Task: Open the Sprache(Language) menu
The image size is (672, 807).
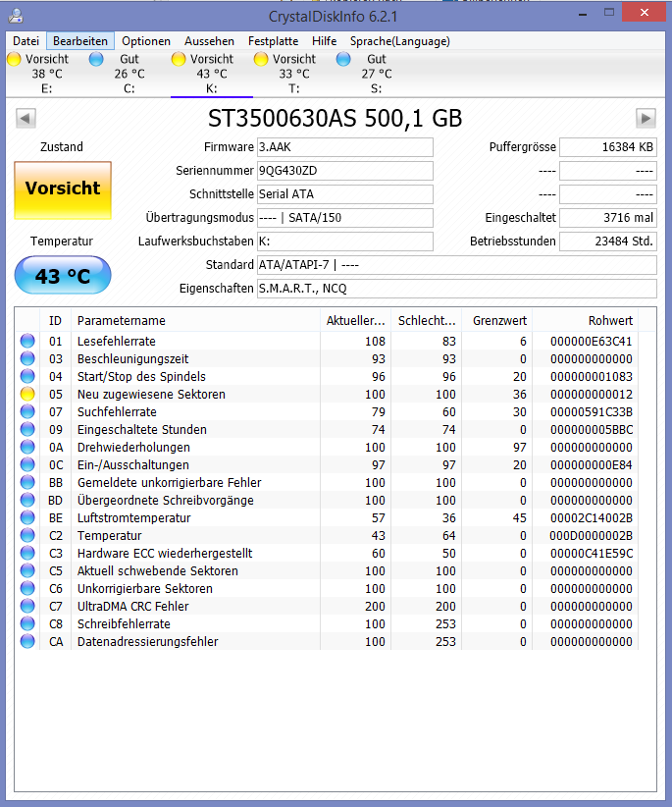Action: 400,41
